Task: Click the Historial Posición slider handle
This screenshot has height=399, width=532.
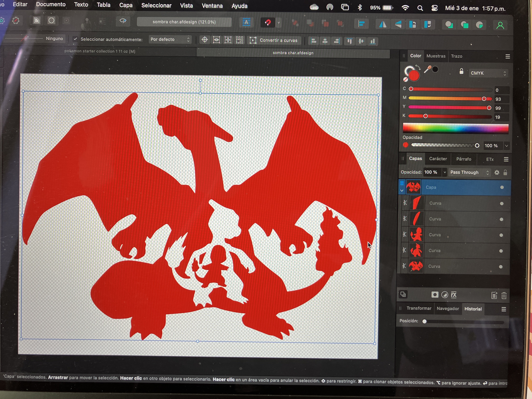Action: (424, 321)
